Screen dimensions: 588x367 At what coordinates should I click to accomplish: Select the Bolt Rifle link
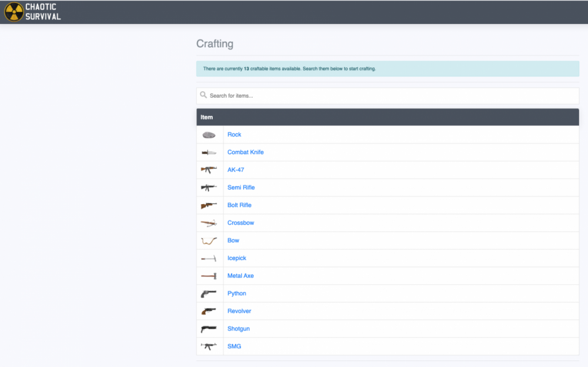[239, 205]
